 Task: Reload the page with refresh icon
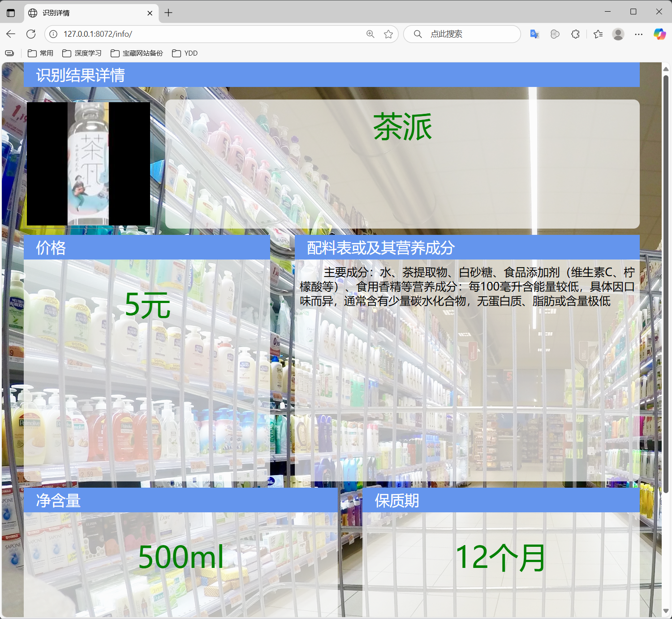[31, 34]
